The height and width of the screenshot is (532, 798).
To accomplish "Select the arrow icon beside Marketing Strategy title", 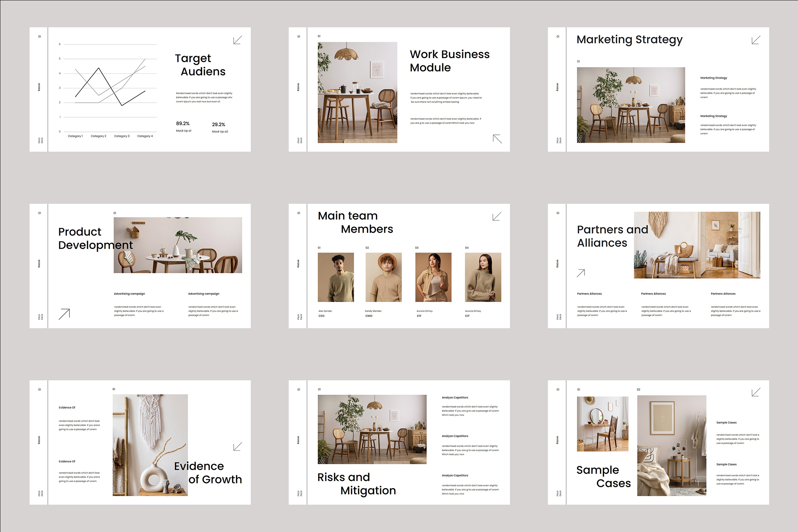I will [x=756, y=40].
